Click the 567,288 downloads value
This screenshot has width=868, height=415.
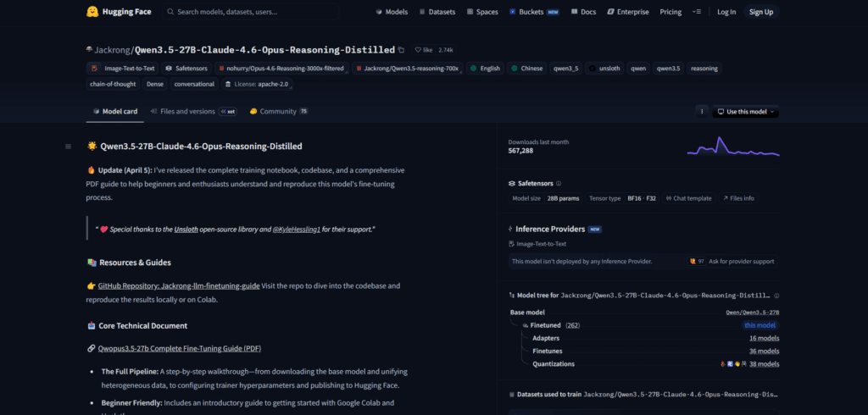click(521, 151)
